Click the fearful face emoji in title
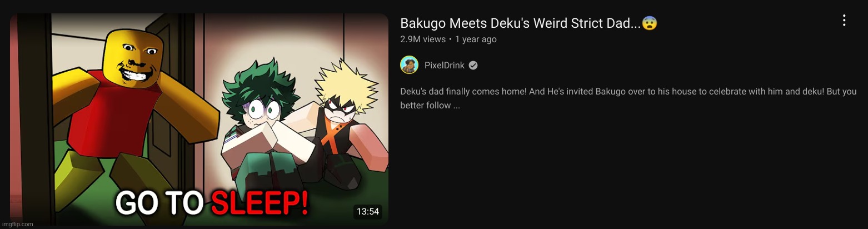Viewport: 868px width, 229px height. coord(650,23)
